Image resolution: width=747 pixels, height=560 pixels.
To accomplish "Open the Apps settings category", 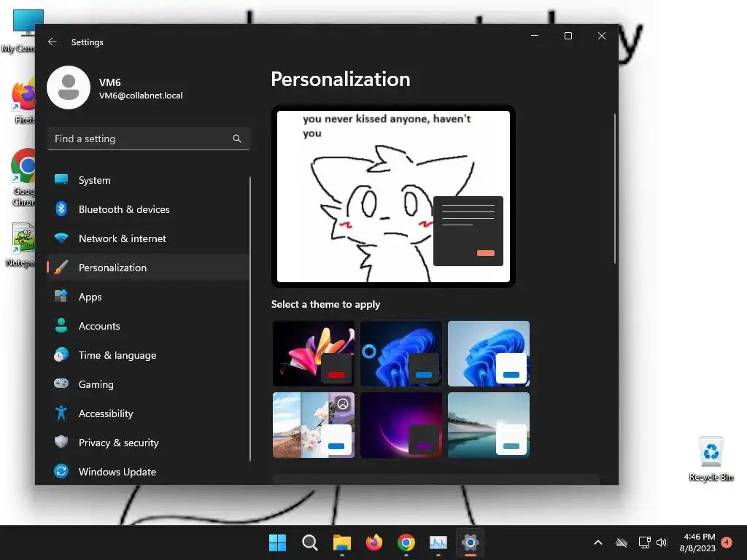I will (x=147, y=297).
